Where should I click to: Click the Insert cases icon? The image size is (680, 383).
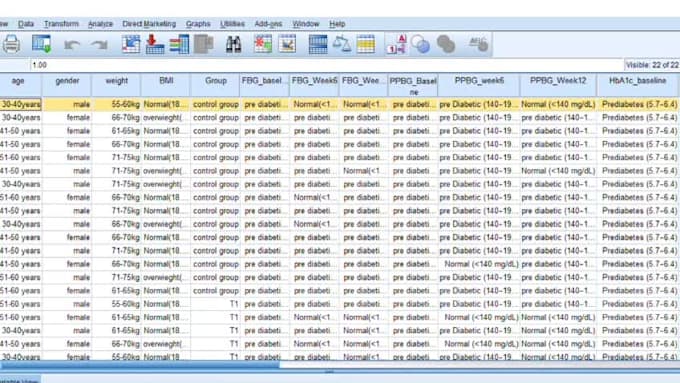click(263, 44)
